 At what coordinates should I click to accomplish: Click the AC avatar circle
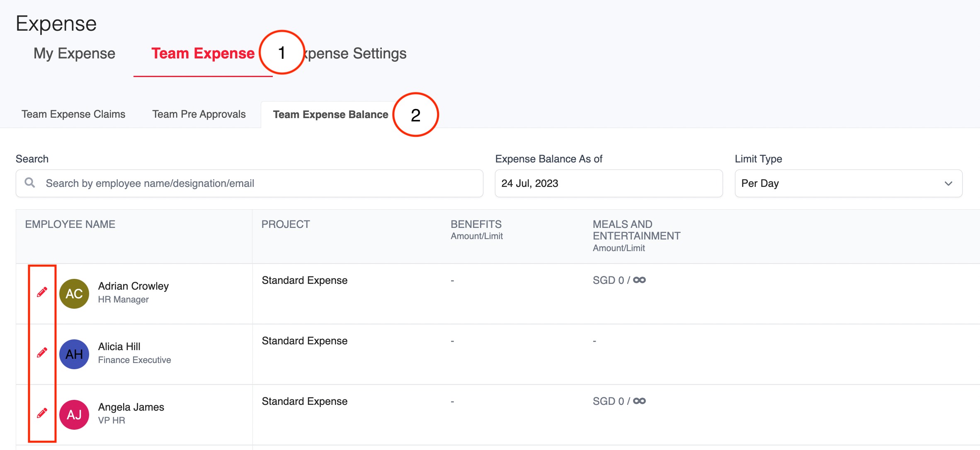74,294
